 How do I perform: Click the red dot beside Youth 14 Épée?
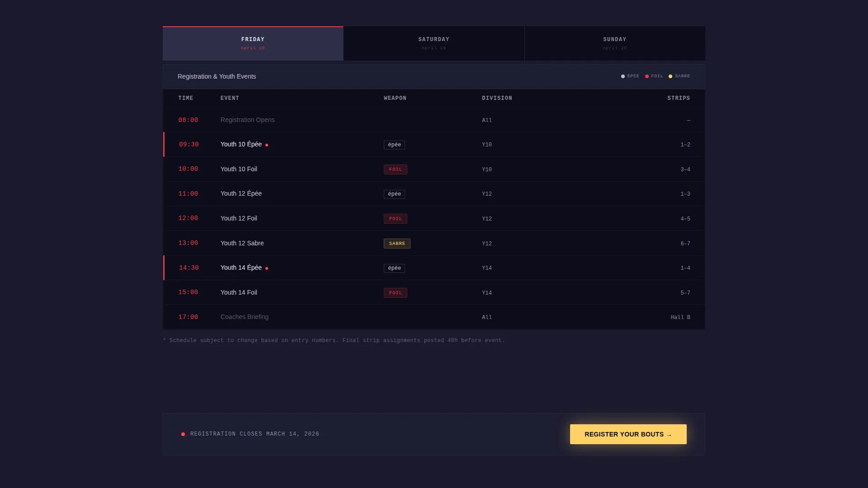pyautogui.click(x=267, y=268)
